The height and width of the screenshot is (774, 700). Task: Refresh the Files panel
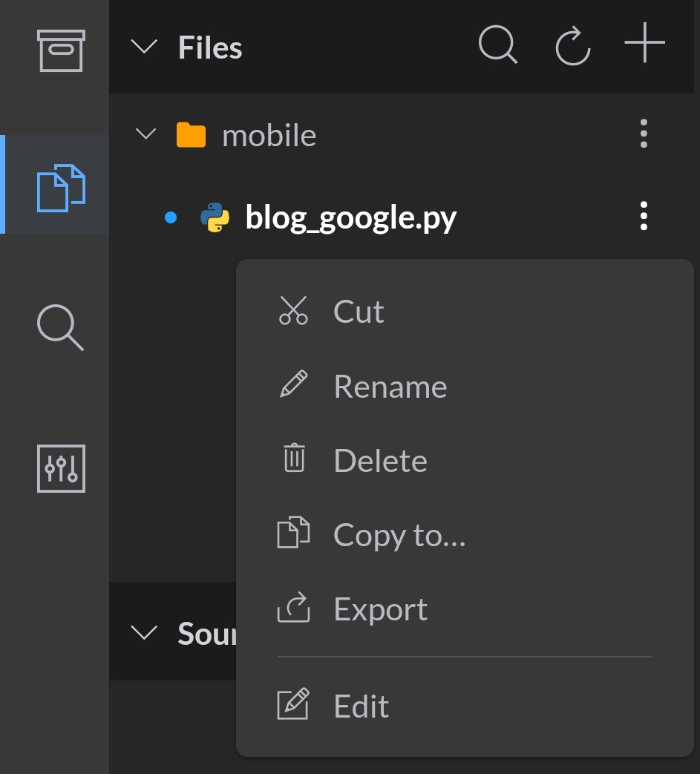click(572, 47)
